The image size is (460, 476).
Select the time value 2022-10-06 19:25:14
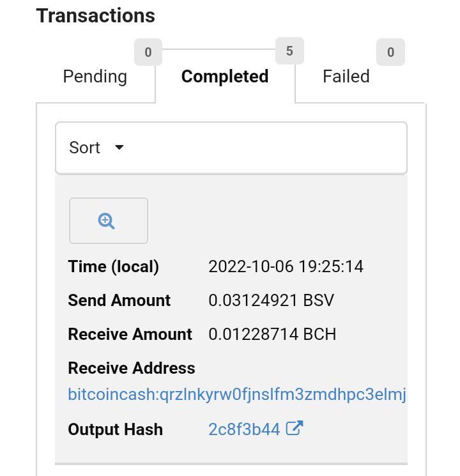coord(286,266)
